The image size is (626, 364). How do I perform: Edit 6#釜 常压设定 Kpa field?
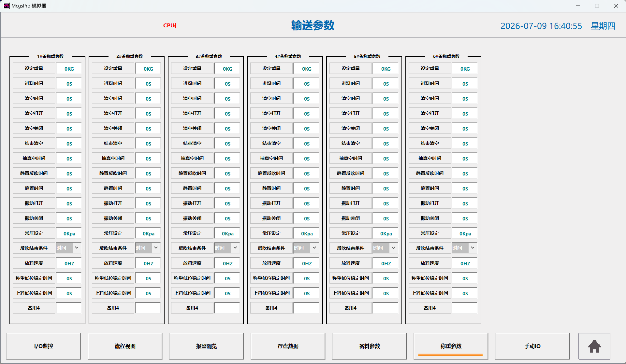465,233
